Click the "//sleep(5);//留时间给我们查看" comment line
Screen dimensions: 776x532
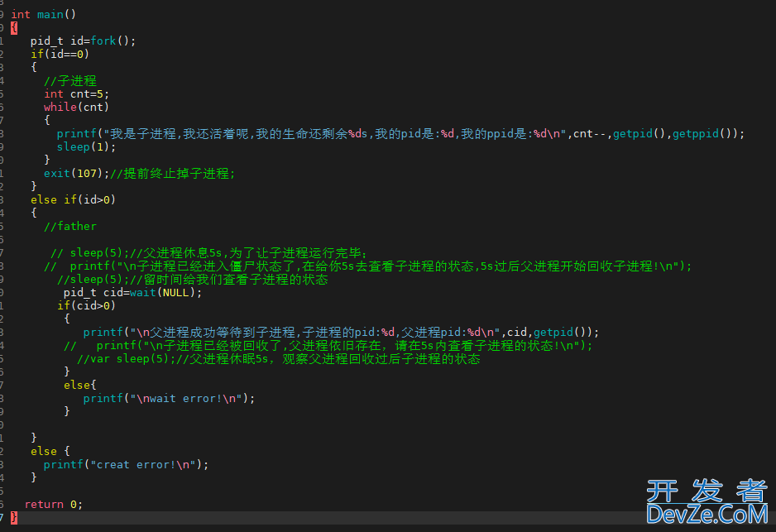192,280
